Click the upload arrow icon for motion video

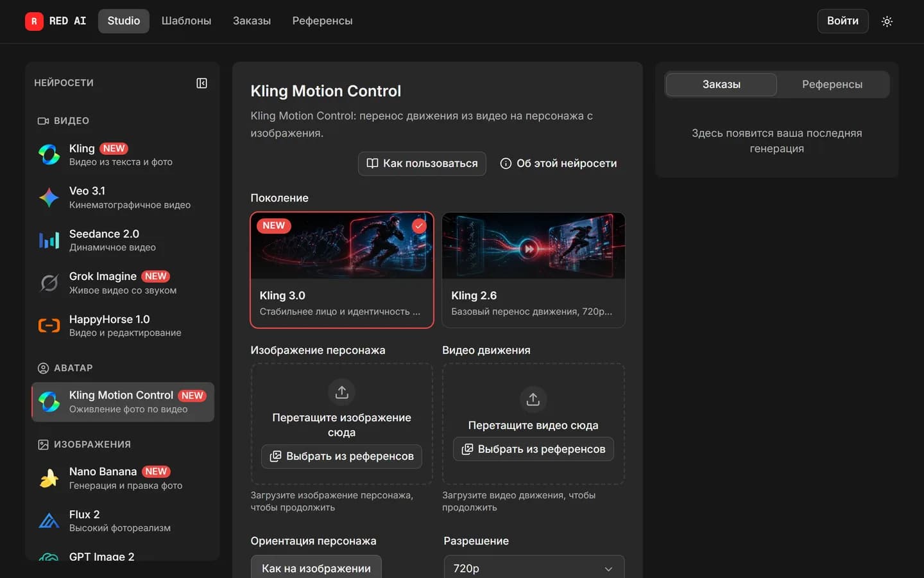533,399
